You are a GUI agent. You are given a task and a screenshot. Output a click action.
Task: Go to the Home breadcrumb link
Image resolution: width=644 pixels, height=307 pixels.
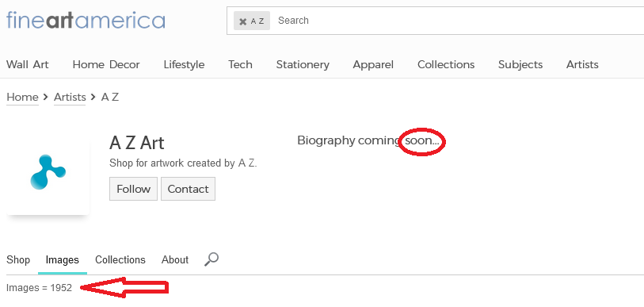tap(23, 97)
